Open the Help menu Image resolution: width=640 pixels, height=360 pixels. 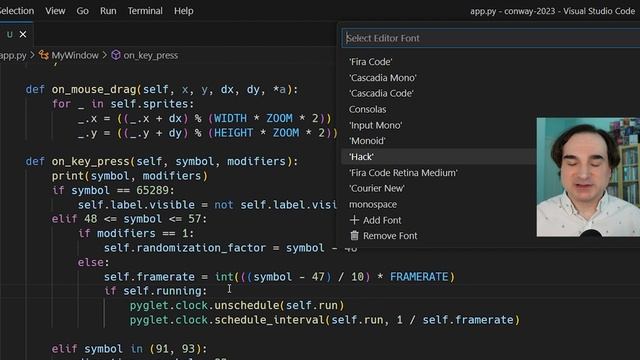click(x=184, y=11)
